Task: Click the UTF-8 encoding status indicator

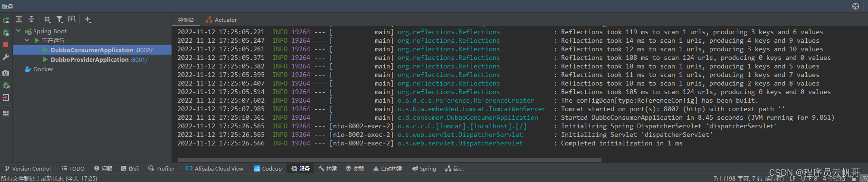Action: click(810, 179)
